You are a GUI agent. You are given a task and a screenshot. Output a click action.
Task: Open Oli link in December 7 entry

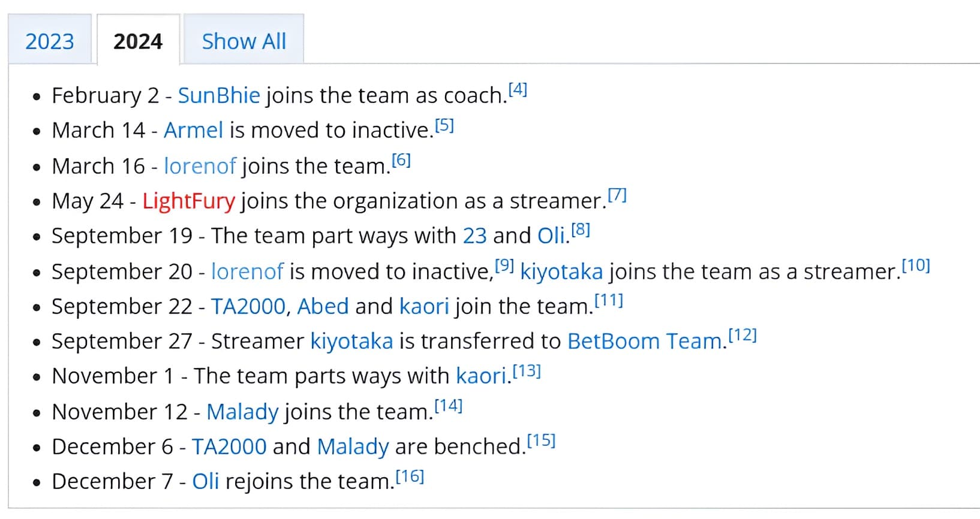click(205, 481)
